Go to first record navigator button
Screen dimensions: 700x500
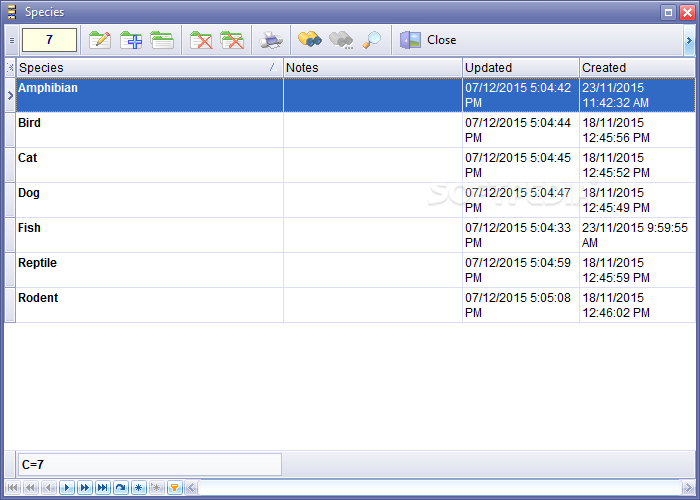point(12,488)
